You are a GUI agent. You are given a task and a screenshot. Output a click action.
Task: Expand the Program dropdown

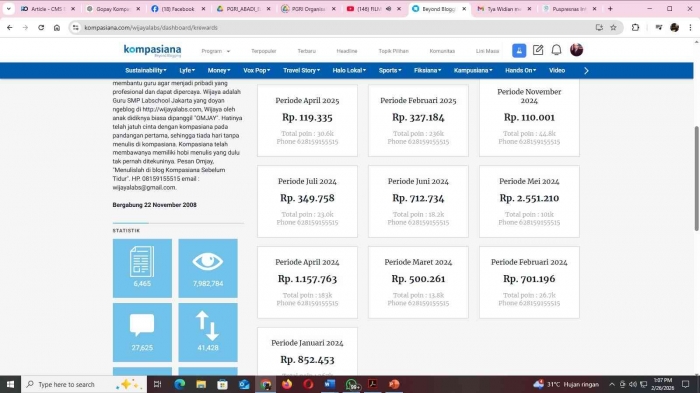coord(216,51)
